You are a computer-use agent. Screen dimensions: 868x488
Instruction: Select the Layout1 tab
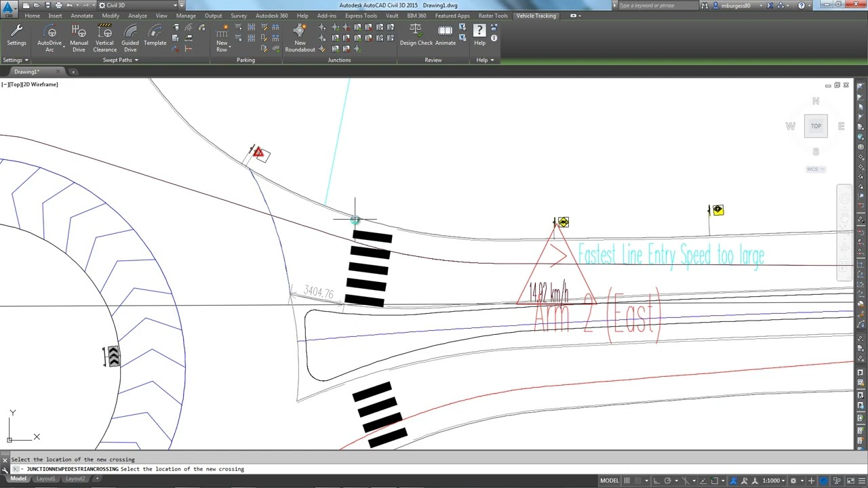pyautogui.click(x=46, y=479)
